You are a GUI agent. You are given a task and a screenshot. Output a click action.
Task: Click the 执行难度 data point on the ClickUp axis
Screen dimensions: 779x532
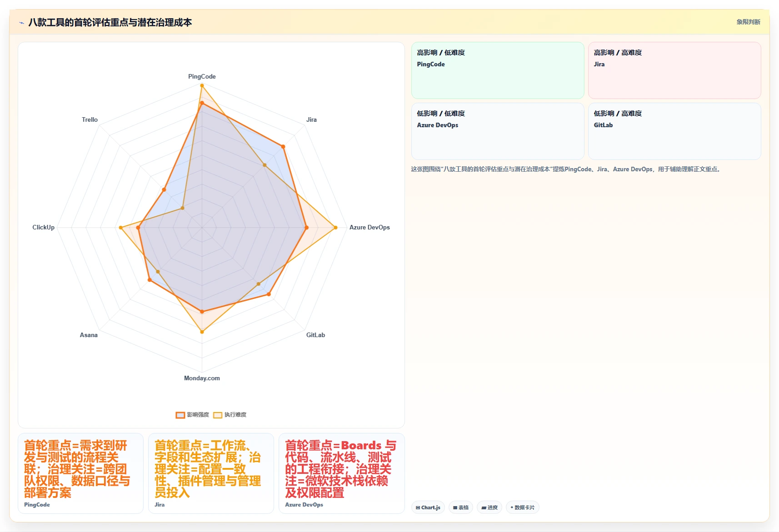tap(120, 228)
